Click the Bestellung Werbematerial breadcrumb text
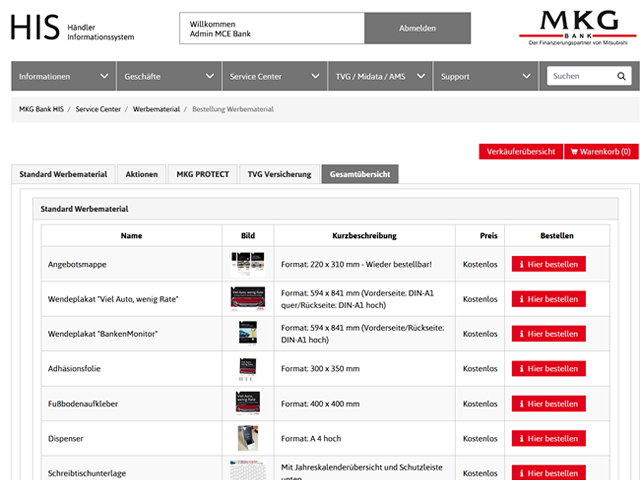The image size is (640, 480). point(233,109)
